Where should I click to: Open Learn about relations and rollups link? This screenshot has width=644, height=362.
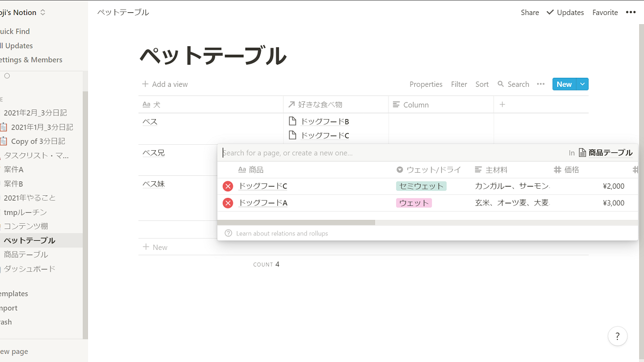(x=282, y=233)
